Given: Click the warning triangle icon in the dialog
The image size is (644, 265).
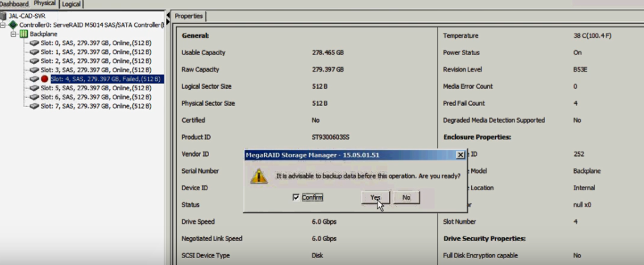Looking at the screenshot, I should 259,176.
